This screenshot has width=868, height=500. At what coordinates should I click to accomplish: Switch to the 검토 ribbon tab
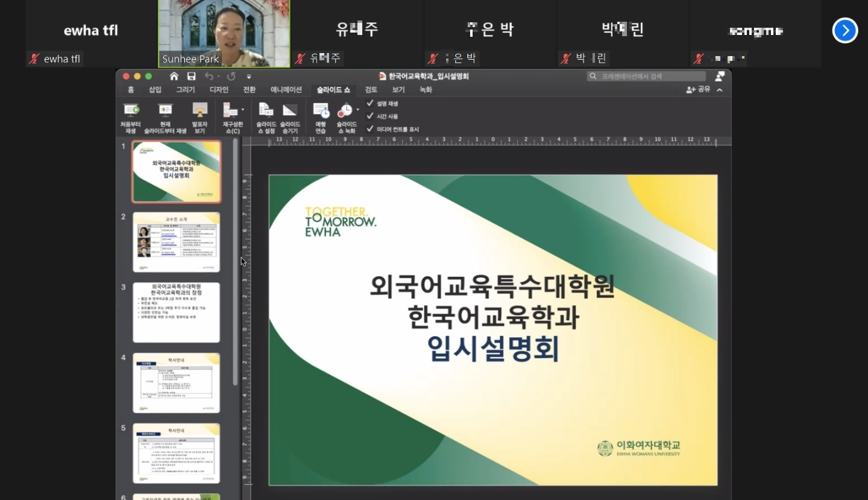point(371,89)
